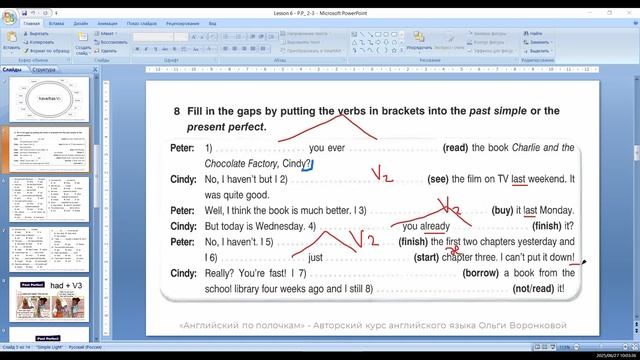This screenshot has width=640, height=360.
Task: Open the numbered list dropdown
Action: pyautogui.click(x=240, y=37)
